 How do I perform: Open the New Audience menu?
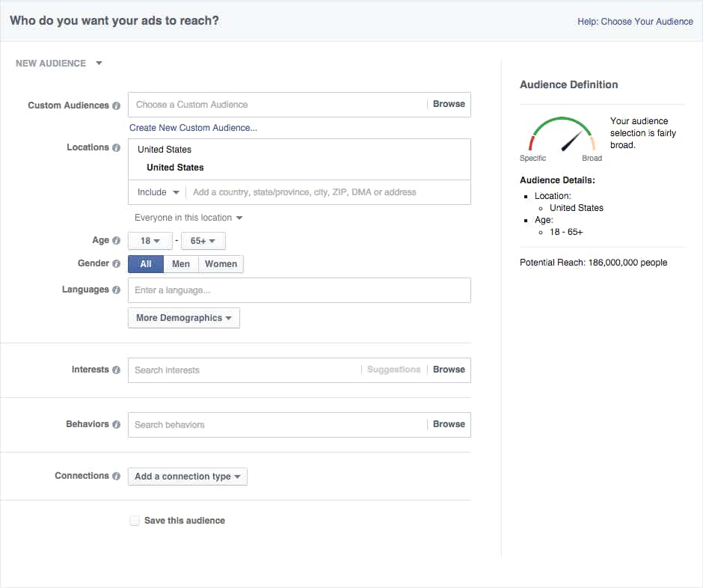point(58,64)
